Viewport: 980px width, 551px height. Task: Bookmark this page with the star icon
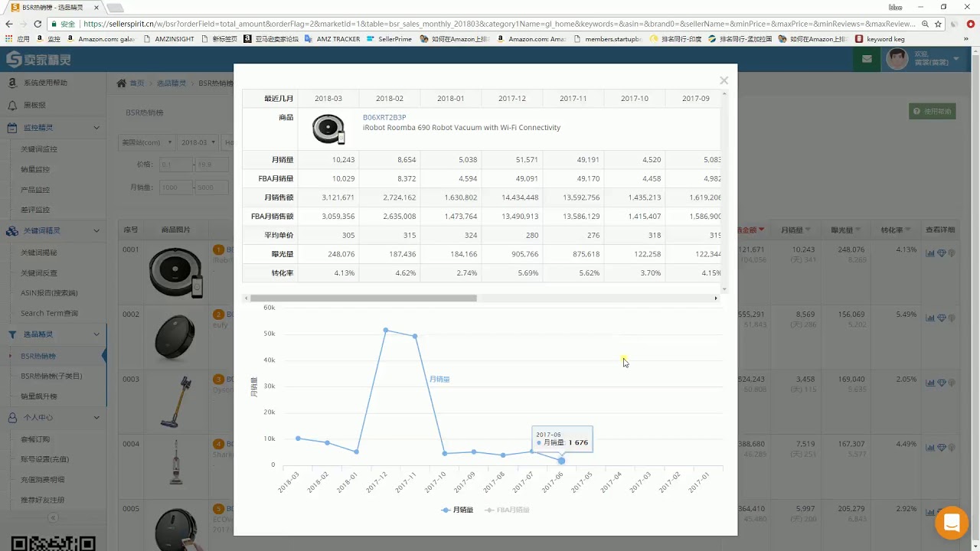(x=939, y=24)
